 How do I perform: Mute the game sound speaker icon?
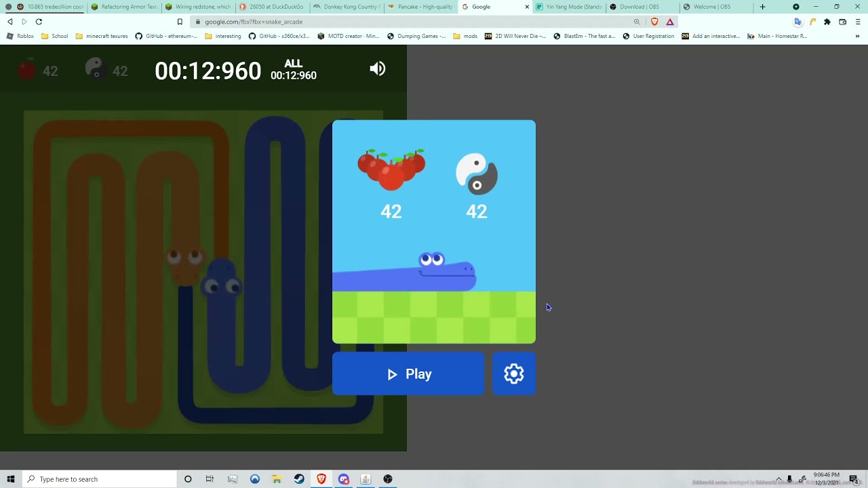point(378,68)
